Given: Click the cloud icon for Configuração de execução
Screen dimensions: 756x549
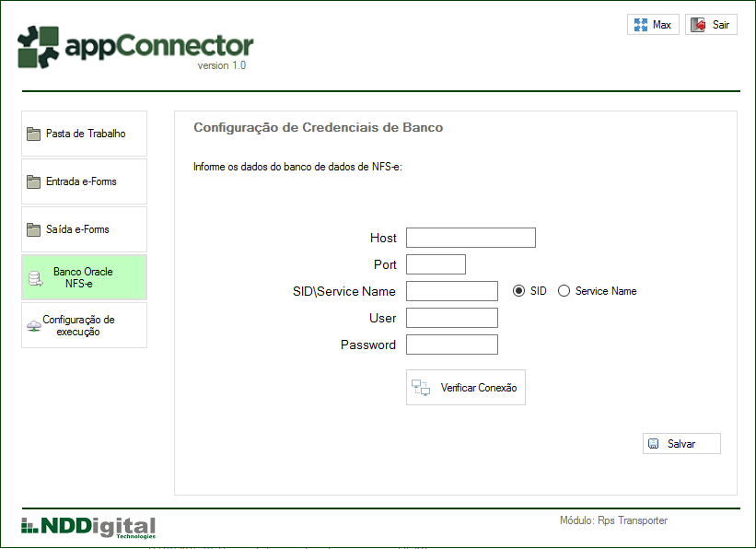Looking at the screenshot, I should (34, 326).
